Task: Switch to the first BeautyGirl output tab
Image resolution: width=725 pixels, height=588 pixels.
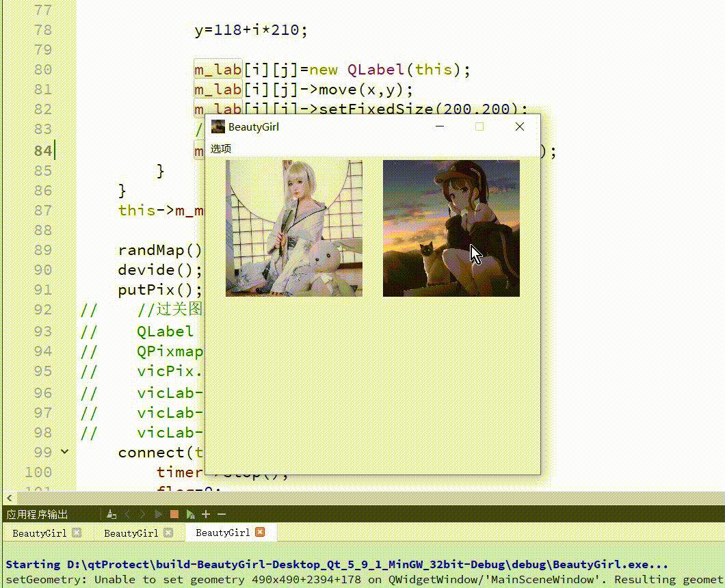Action: tap(39, 533)
